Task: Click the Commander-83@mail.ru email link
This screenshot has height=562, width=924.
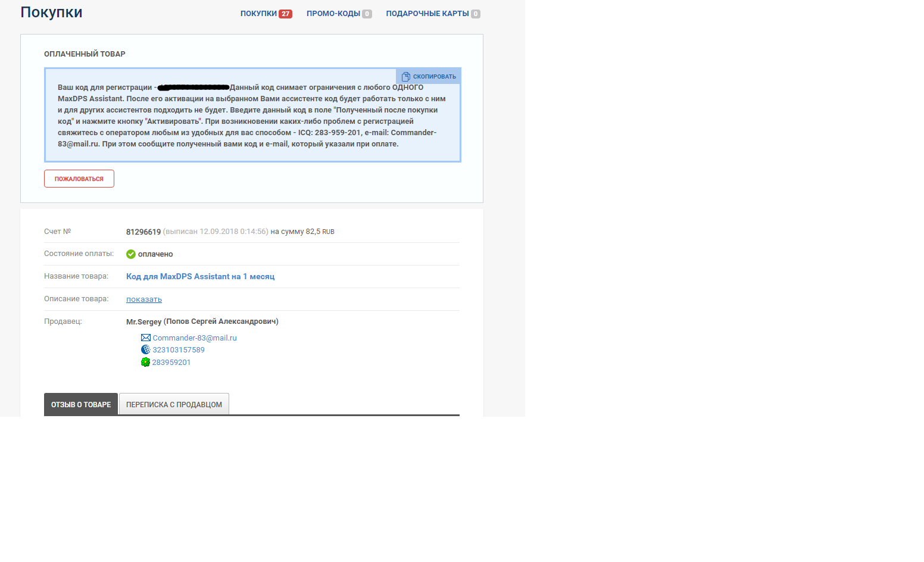Action: pyautogui.click(x=195, y=338)
